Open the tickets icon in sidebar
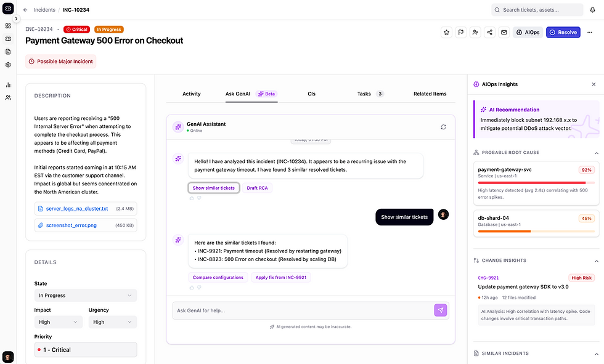This screenshot has height=364, width=604. click(8, 39)
